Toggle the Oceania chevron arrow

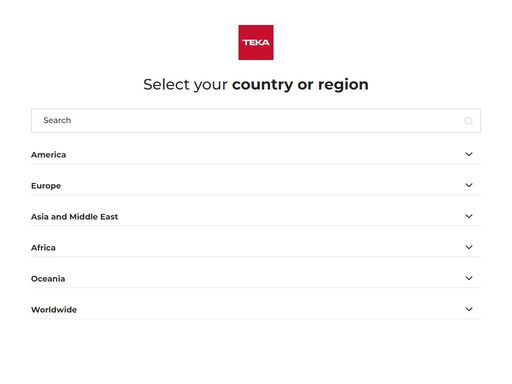coord(469,278)
